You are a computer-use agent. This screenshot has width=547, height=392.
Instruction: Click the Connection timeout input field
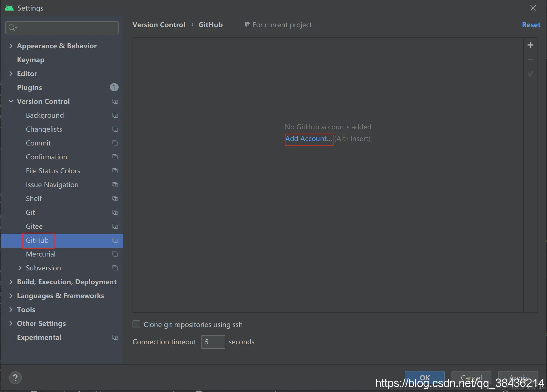tap(213, 342)
